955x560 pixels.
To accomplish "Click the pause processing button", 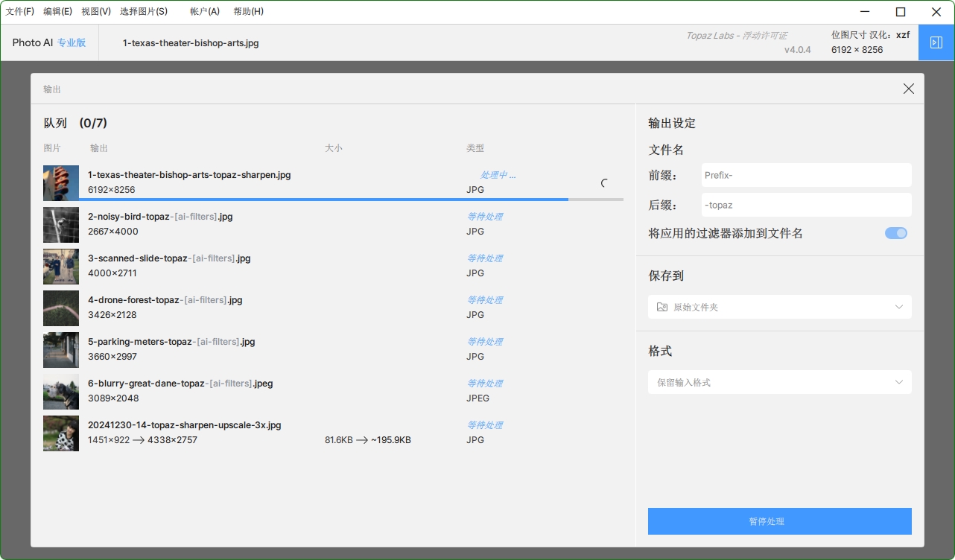I will (x=779, y=521).
